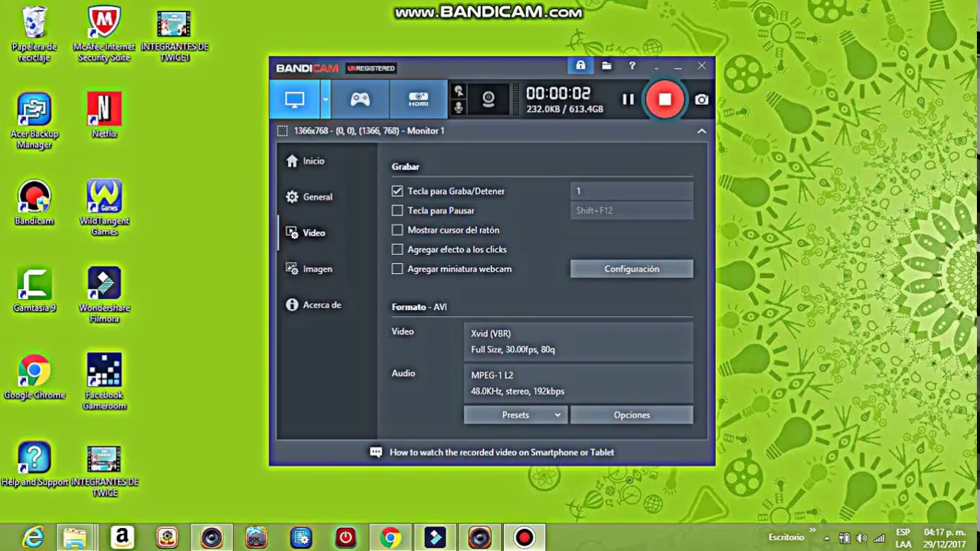
Task: Select Facebook Gameroom desktop icon
Action: click(x=104, y=382)
